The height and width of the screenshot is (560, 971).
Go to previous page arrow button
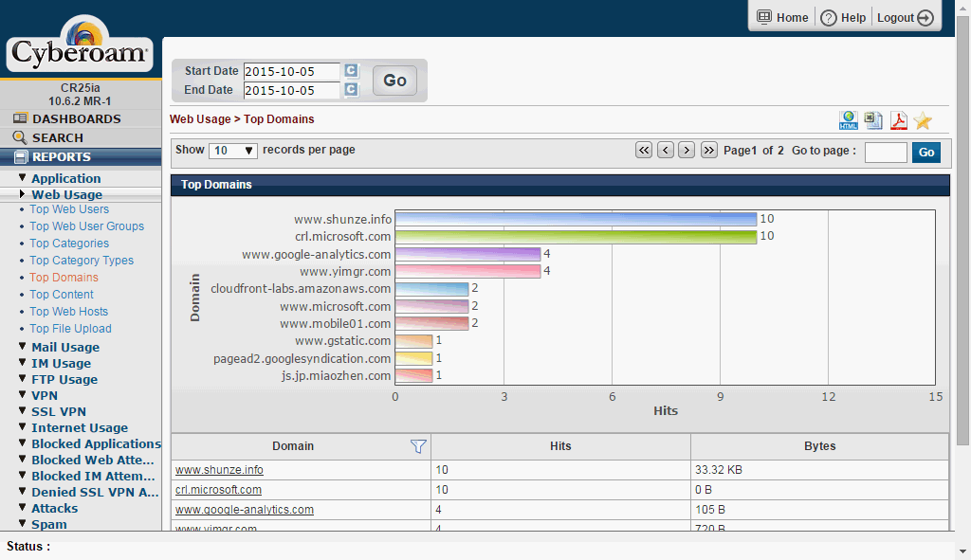pos(666,151)
